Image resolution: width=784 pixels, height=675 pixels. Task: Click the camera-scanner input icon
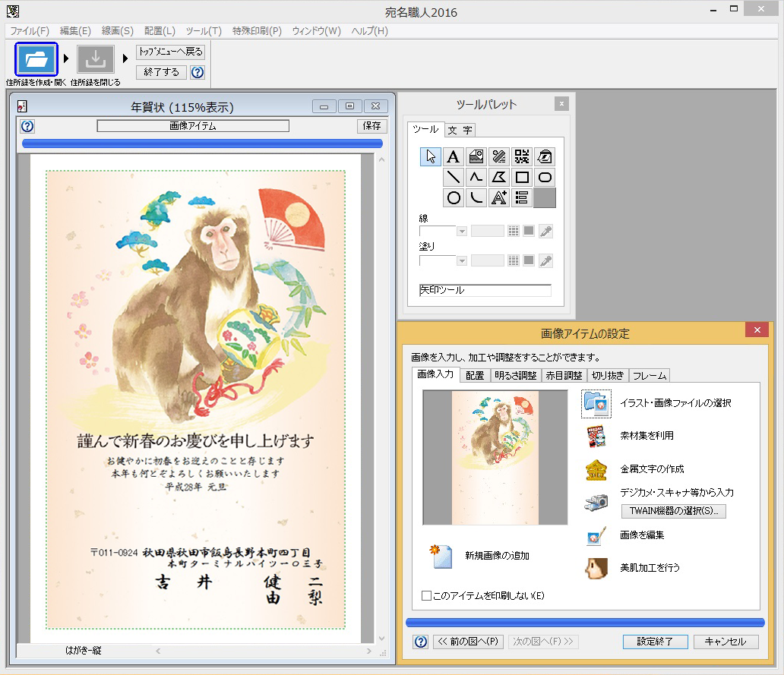pyautogui.click(x=596, y=502)
